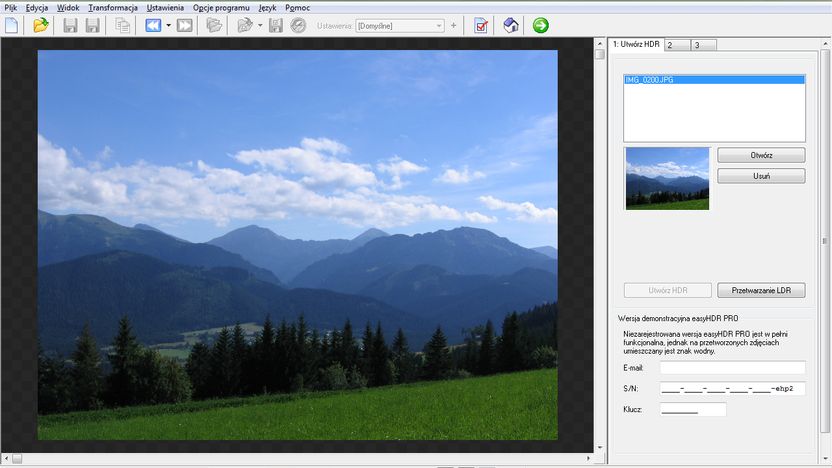Switch to the 1: Utwórz HDR tab

click(636, 45)
